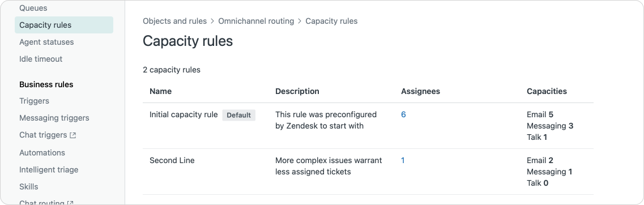Open Automations in the sidebar

[x=42, y=152]
